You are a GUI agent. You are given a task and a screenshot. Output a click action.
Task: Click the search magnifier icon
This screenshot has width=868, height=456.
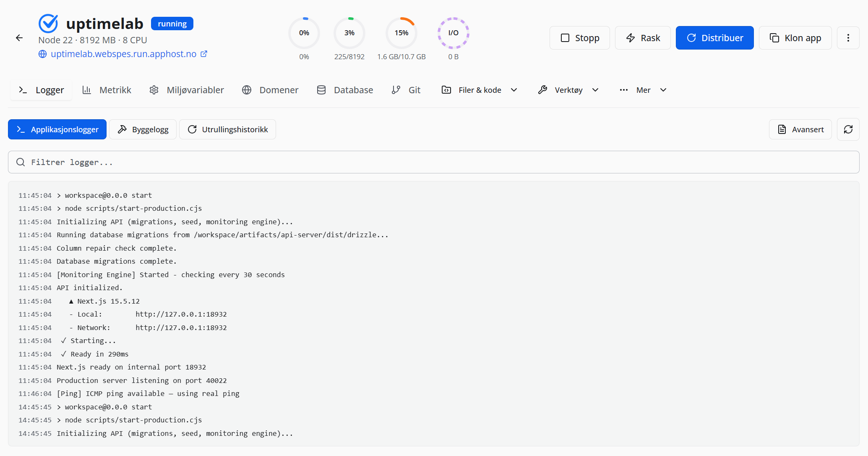(21, 162)
